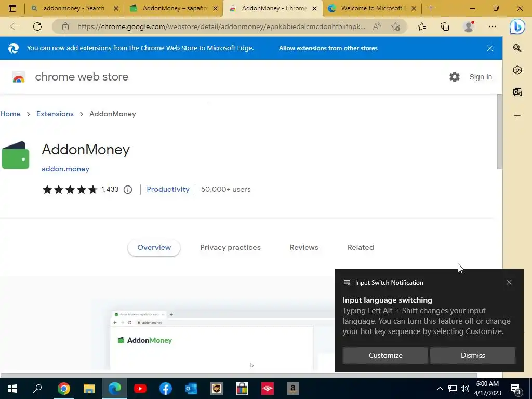This screenshot has height=399, width=532.
Task: Open Bing chat sidebar
Action: point(517,26)
